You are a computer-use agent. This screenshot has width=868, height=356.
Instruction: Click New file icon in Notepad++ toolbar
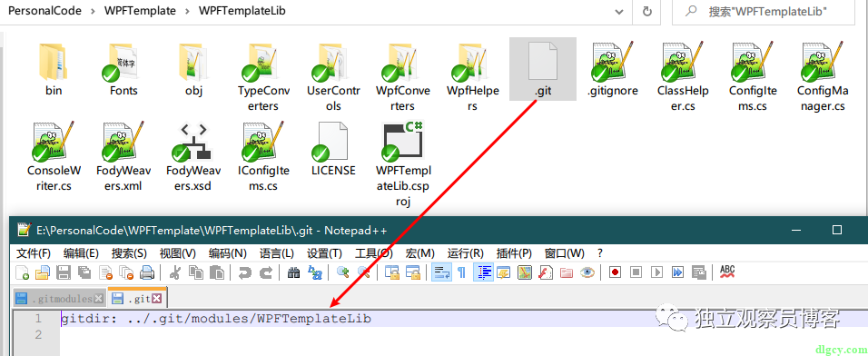point(22,272)
